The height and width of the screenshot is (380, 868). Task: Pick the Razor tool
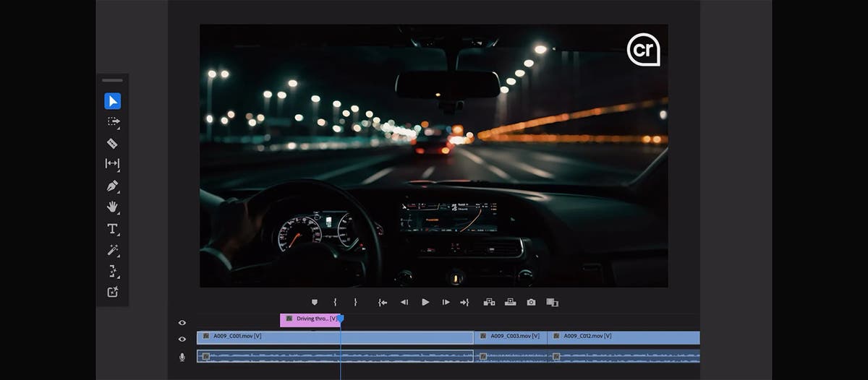[x=112, y=143]
